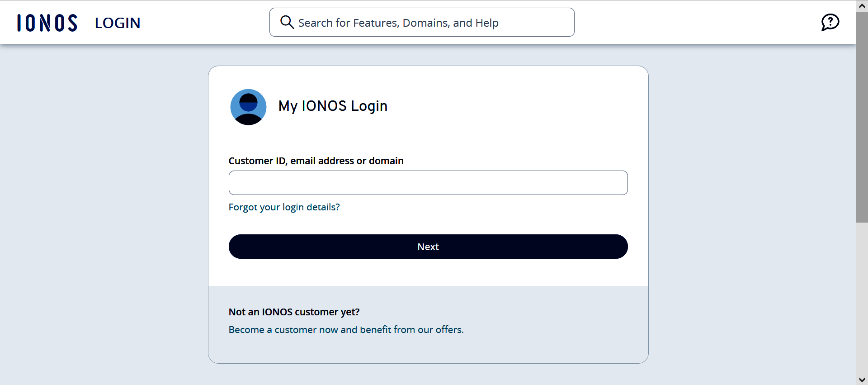Click the scrollbar up arrow
This screenshot has height=385, width=868.
(862, 6)
